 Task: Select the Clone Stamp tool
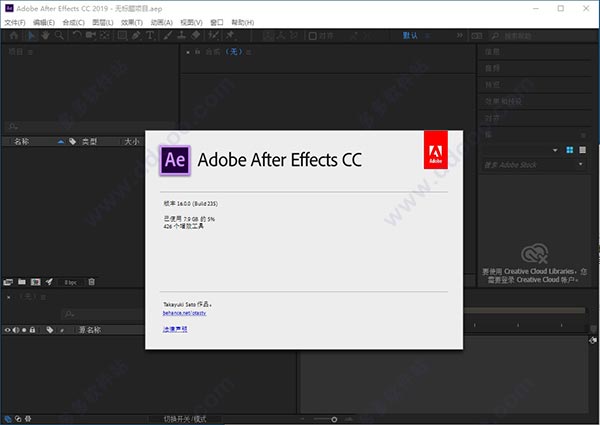[x=181, y=36]
